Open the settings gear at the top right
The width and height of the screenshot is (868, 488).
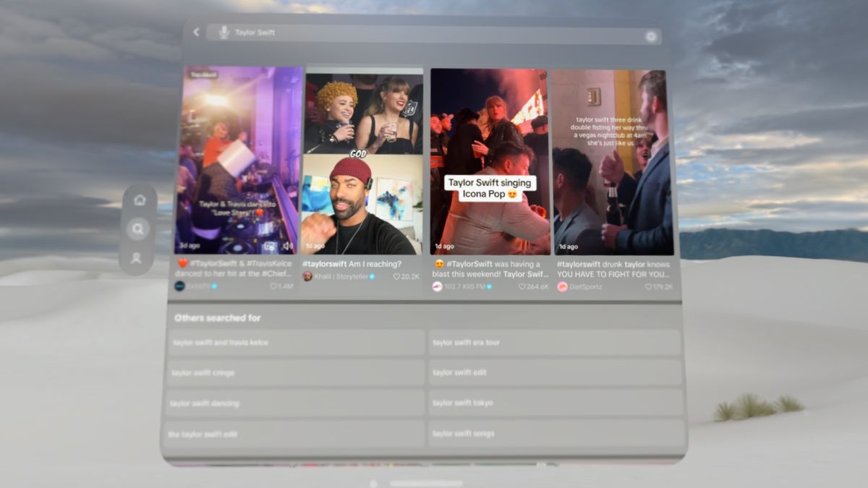pos(650,35)
